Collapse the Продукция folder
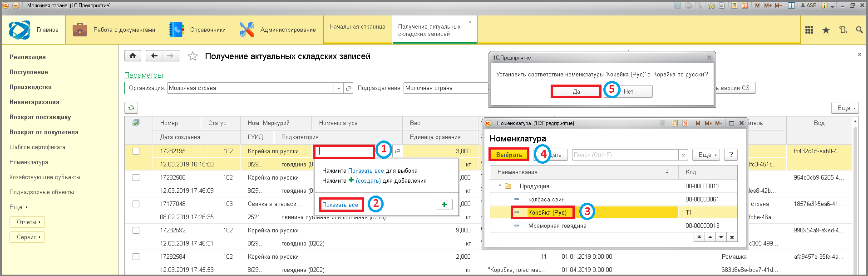 tap(500, 186)
